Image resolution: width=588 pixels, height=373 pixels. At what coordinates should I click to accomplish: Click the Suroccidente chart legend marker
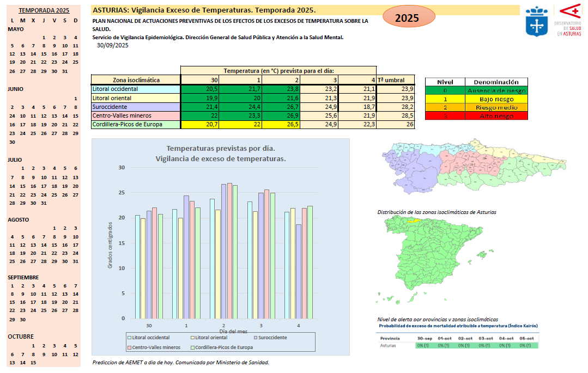tap(255, 338)
